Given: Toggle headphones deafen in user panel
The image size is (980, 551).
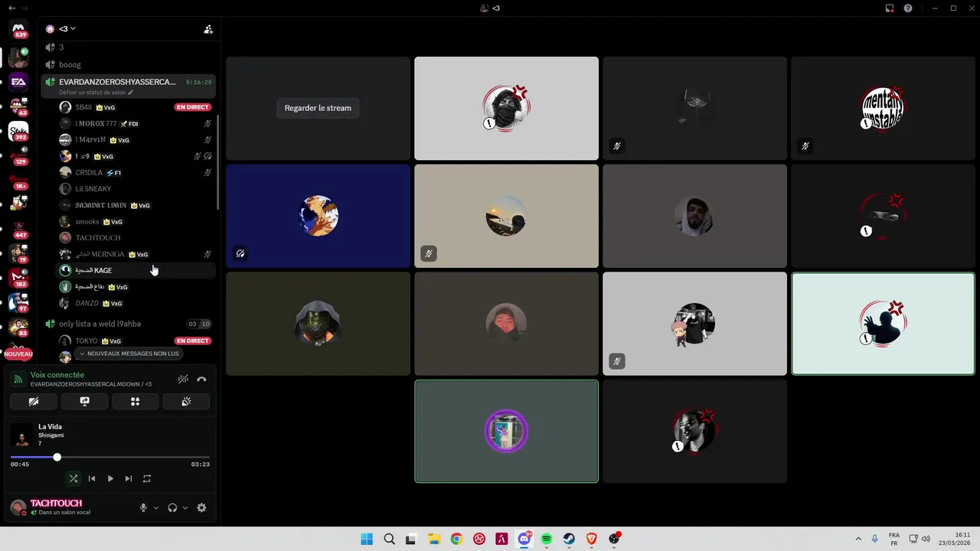Looking at the screenshot, I should [x=172, y=507].
